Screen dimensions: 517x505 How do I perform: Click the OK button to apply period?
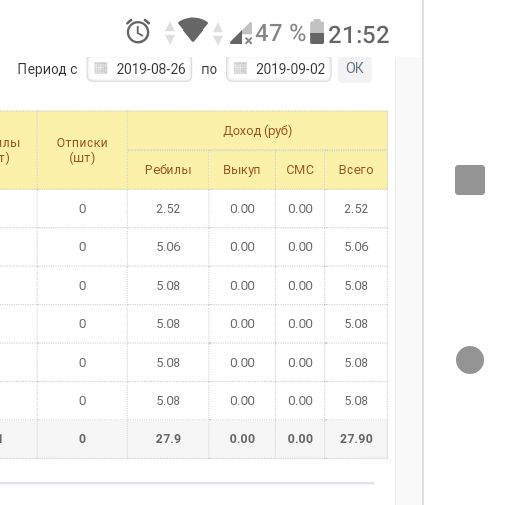(x=355, y=68)
